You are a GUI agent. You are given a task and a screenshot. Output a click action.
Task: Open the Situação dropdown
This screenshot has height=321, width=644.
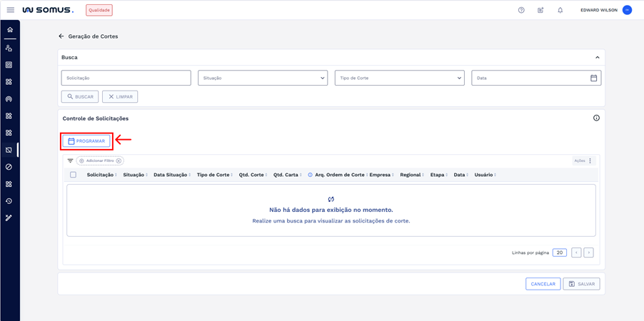click(263, 78)
